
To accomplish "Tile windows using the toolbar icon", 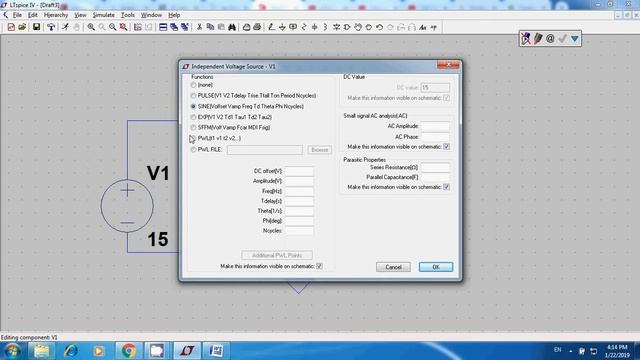I will [x=163, y=27].
